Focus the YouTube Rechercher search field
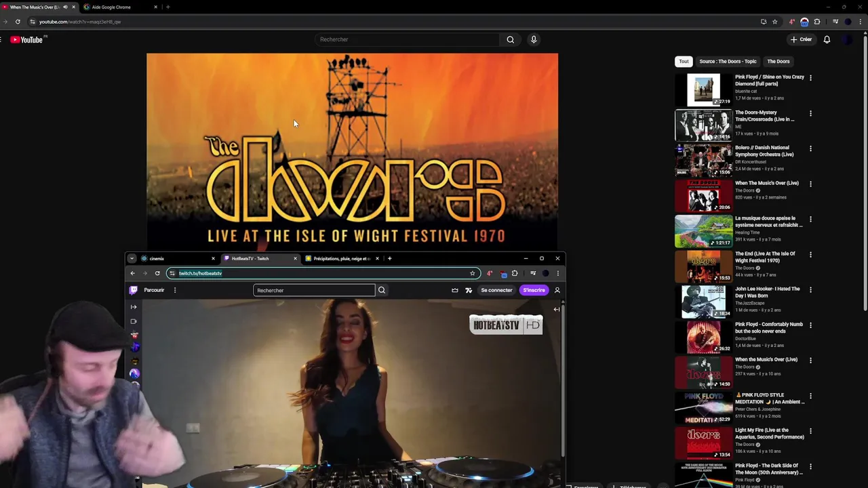This screenshot has width=868, height=488. (x=408, y=39)
